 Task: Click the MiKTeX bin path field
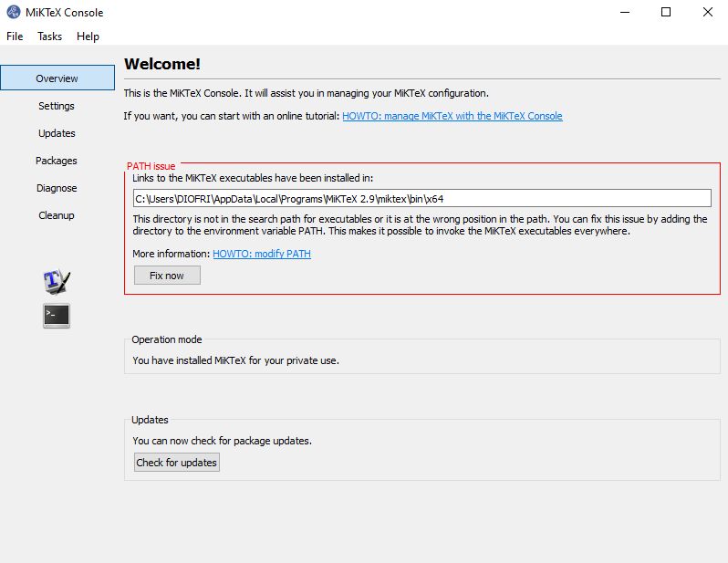coord(422,198)
